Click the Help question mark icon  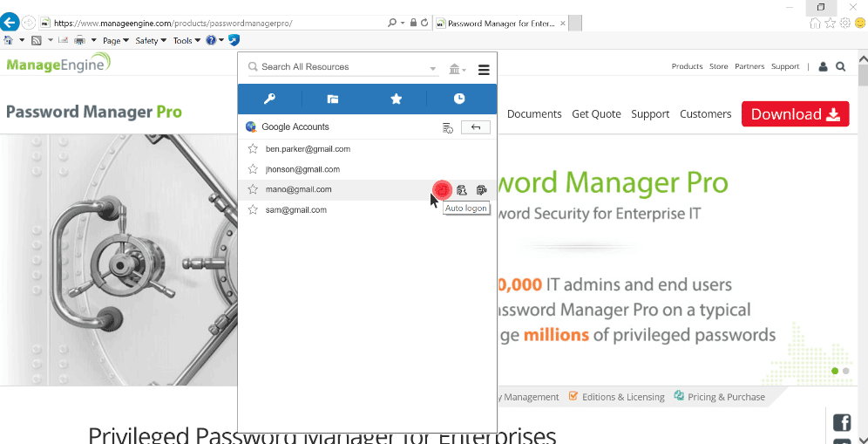point(210,40)
